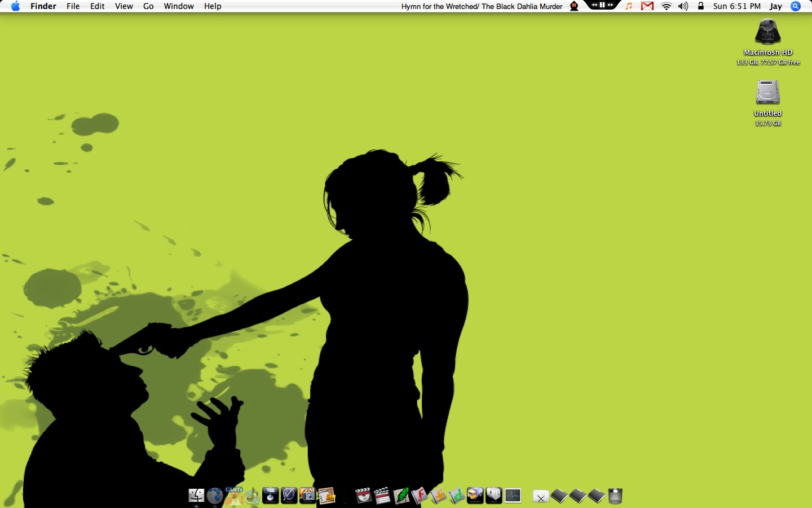Image resolution: width=812 pixels, height=508 pixels.
Task: Open the Dock icon labeled CANTs
Action: 233,496
